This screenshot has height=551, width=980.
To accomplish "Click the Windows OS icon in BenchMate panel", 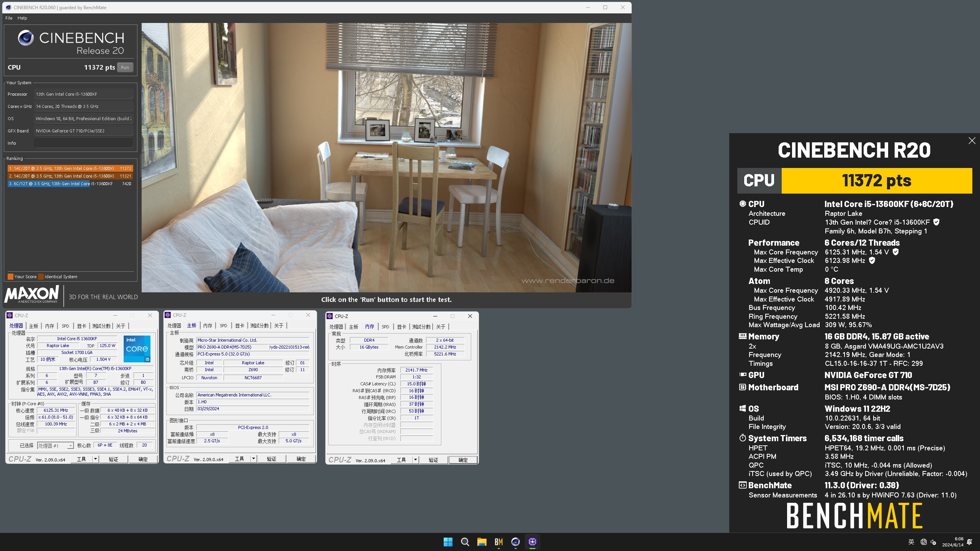I will click(743, 408).
